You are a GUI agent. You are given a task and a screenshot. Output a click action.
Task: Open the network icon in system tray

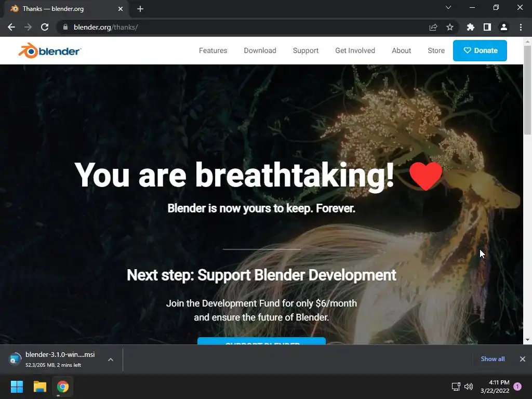(456, 387)
